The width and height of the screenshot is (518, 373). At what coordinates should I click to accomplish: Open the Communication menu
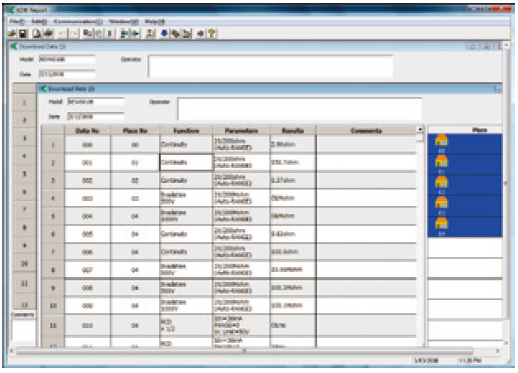(x=78, y=22)
